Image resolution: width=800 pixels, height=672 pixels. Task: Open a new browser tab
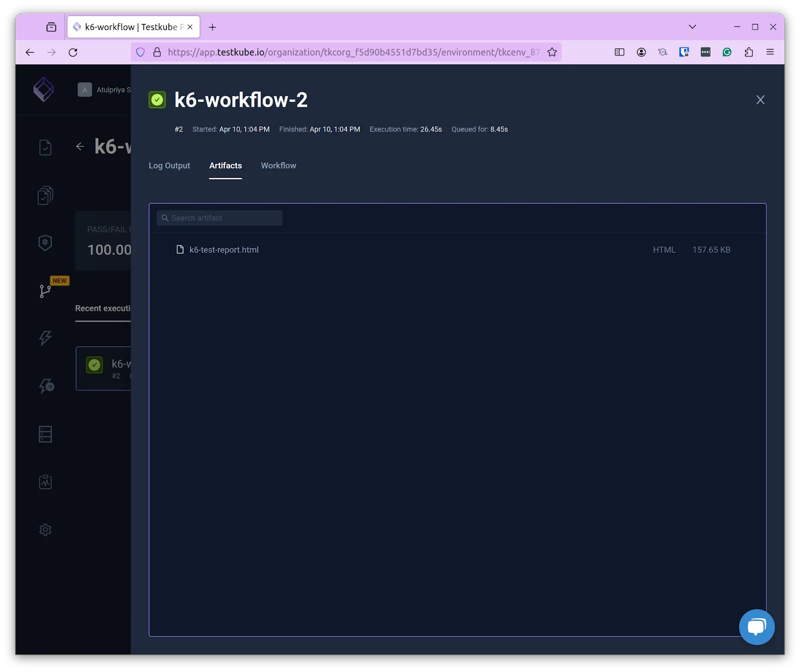pyautogui.click(x=212, y=27)
